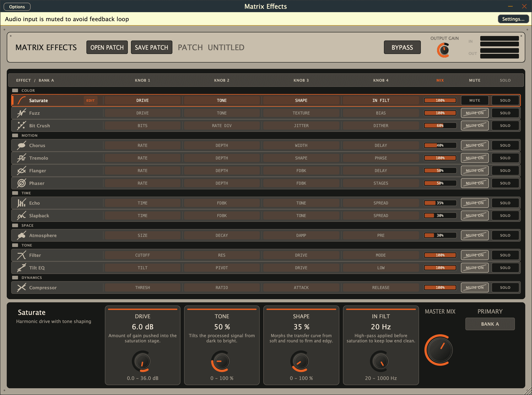
Task: Solo the Atmosphere effect
Action: pyautogui.click(x=505, y=236)
